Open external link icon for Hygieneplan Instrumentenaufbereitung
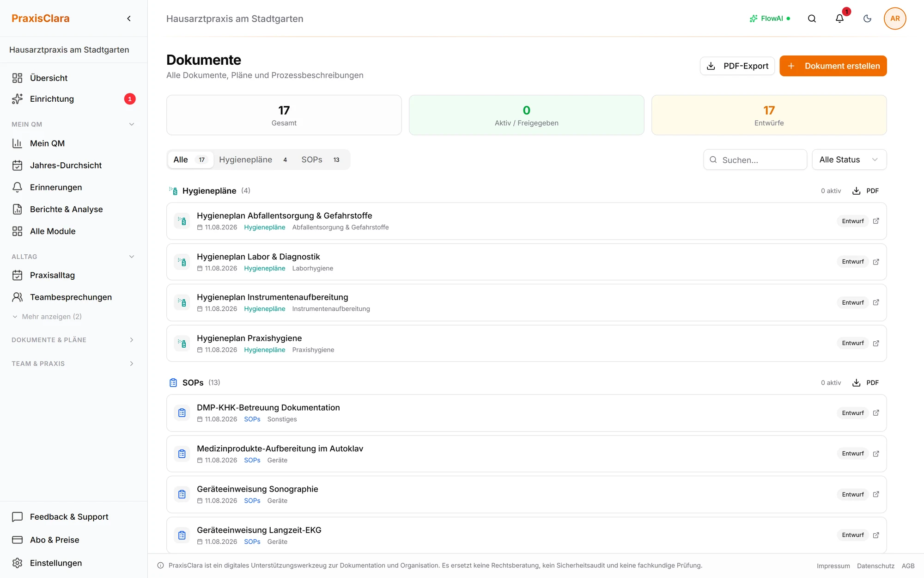This screenshot has width=924, height=578. tap(876, 302)
